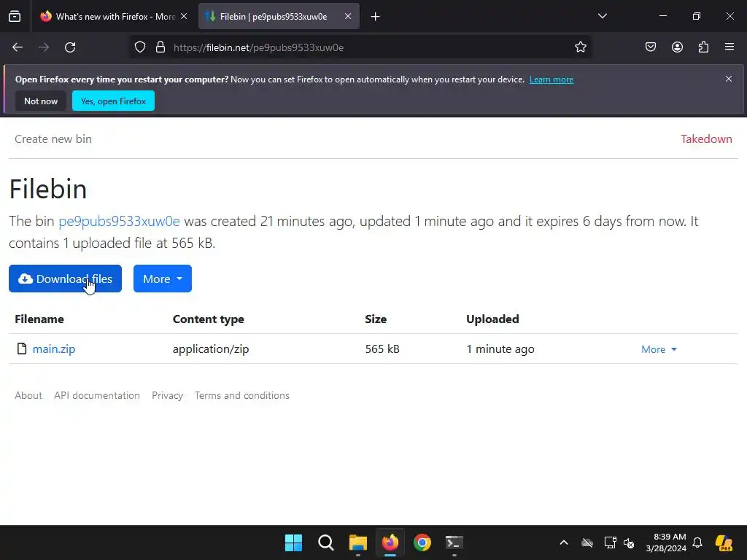This screenshot has width=747, height=560.
Task: Reload the current page
Action: pos(70,47)
